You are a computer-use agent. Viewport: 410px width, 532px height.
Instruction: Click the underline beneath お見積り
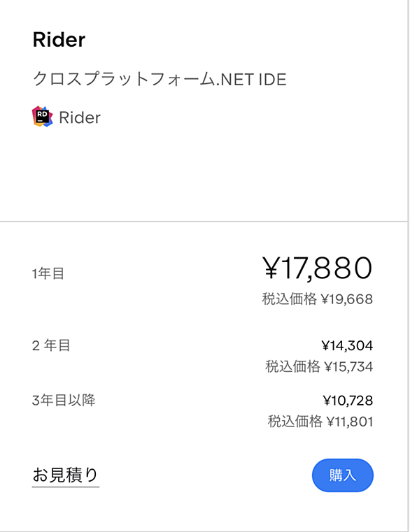tap(66, 487)
